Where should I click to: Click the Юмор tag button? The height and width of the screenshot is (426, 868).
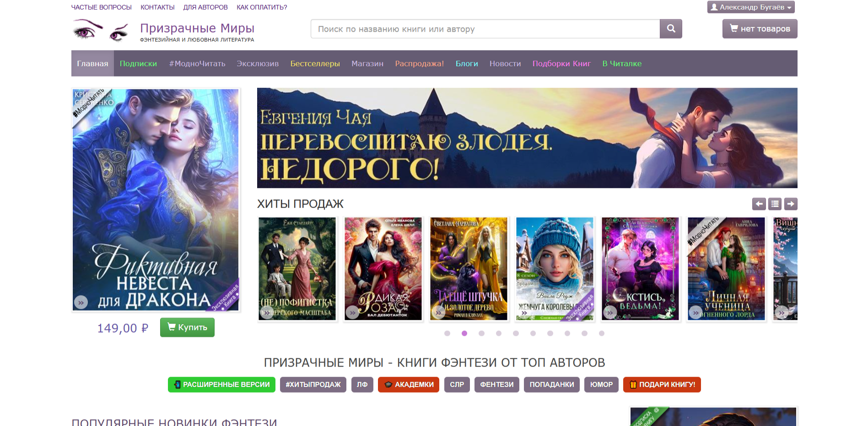601,384
